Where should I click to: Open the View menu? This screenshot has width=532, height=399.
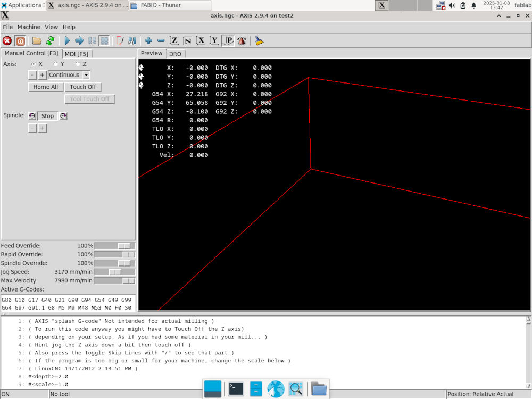point(51,27)
